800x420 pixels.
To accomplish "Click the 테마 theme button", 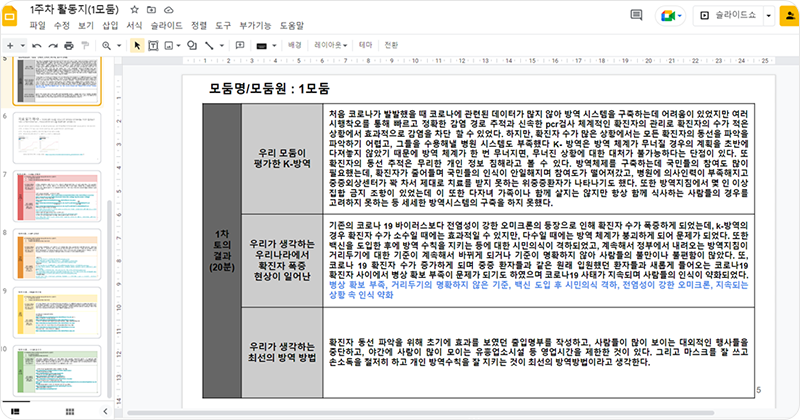I will click(x=365, y=46).
